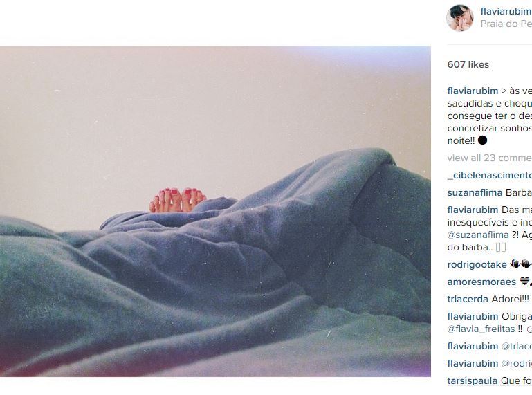
Task: Click the black circle emoji in caption
Action: point(482,140)
